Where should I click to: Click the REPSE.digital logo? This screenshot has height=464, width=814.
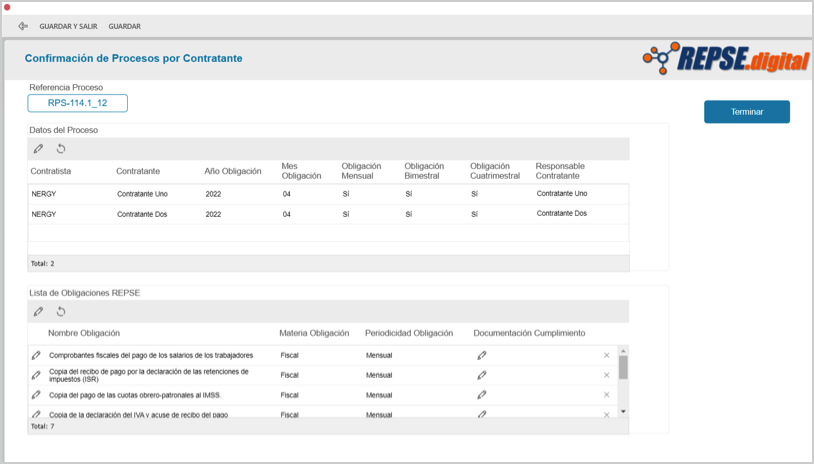click(726, 58)
